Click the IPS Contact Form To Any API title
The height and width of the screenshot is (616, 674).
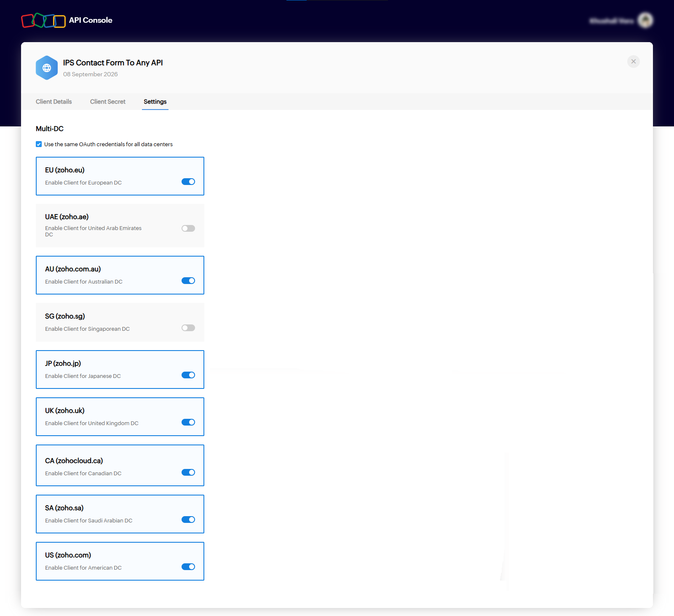click(113, 63)
